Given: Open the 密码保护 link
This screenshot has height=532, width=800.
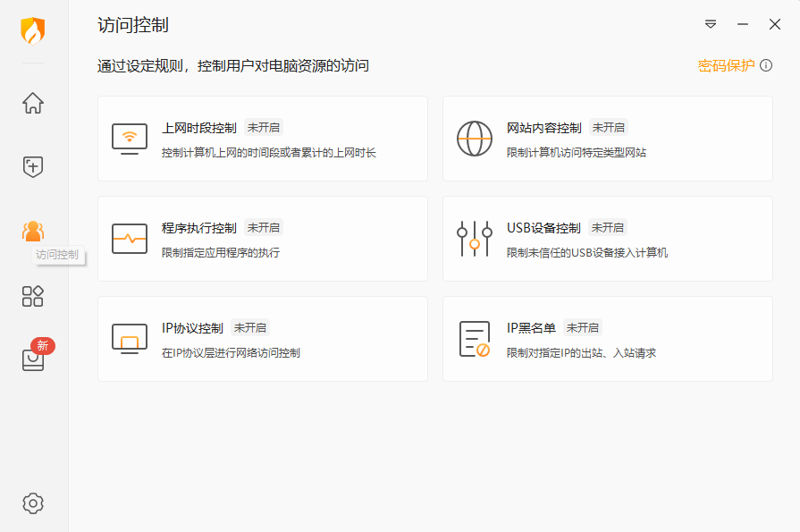Looking at the screenshot, I should click(727, 65).
